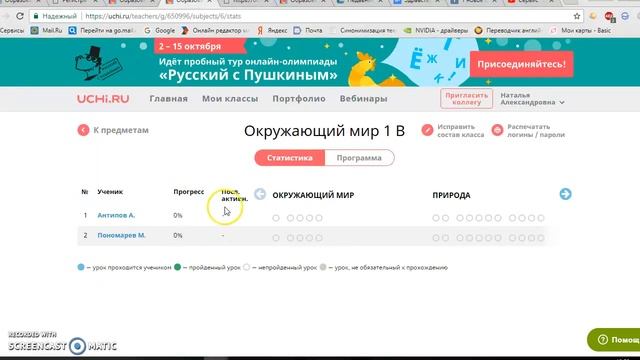Click the Ученик column header
Screen dimensions: 640x360
[110, 192]
